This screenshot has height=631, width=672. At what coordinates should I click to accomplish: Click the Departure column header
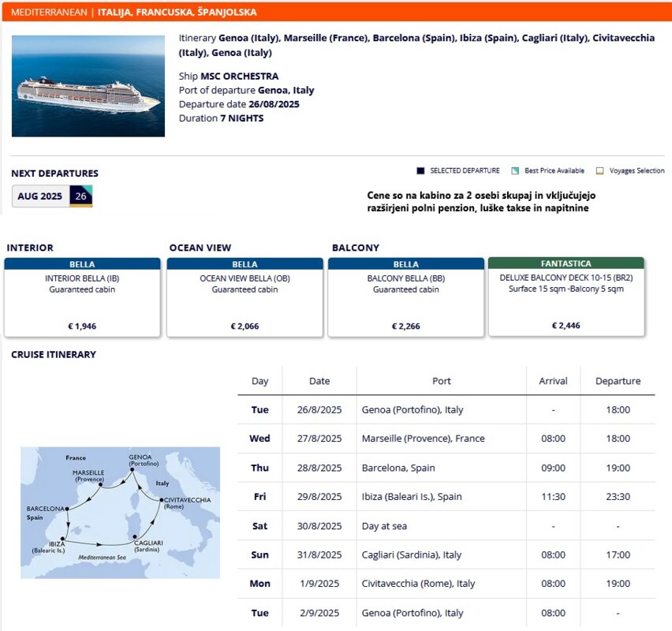point(618,381)
